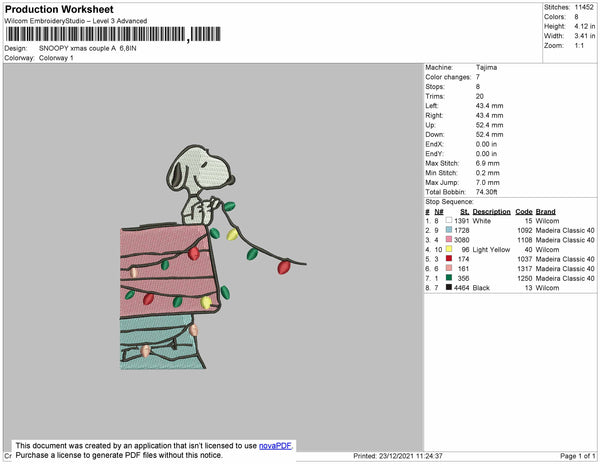Click the Description column header
This screenshot has height=464, width=600.
[491, 212]
